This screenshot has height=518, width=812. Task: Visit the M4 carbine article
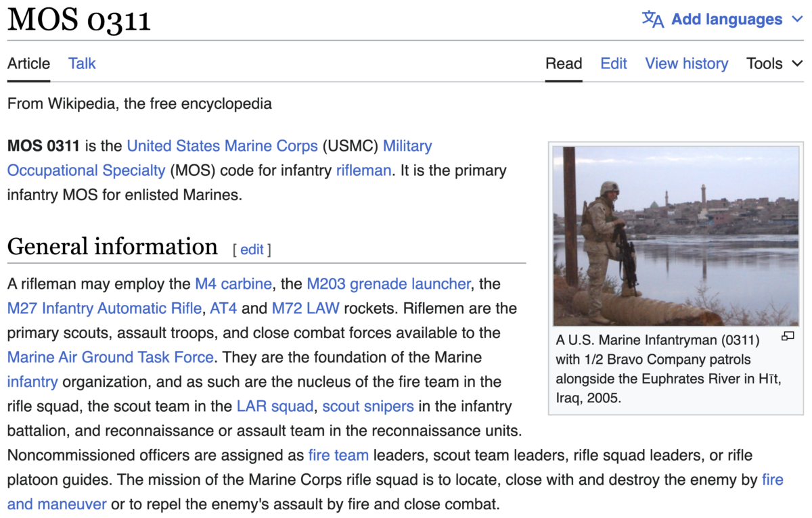point(233,283)
